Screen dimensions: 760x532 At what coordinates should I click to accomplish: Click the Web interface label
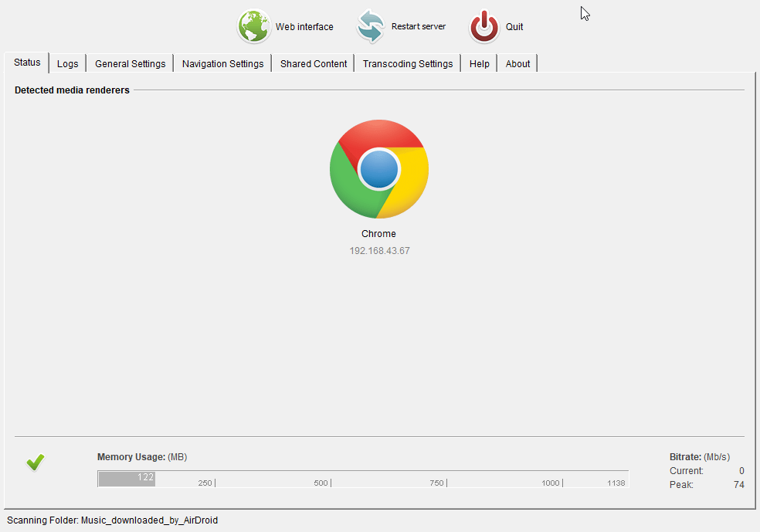pos(304,27)
